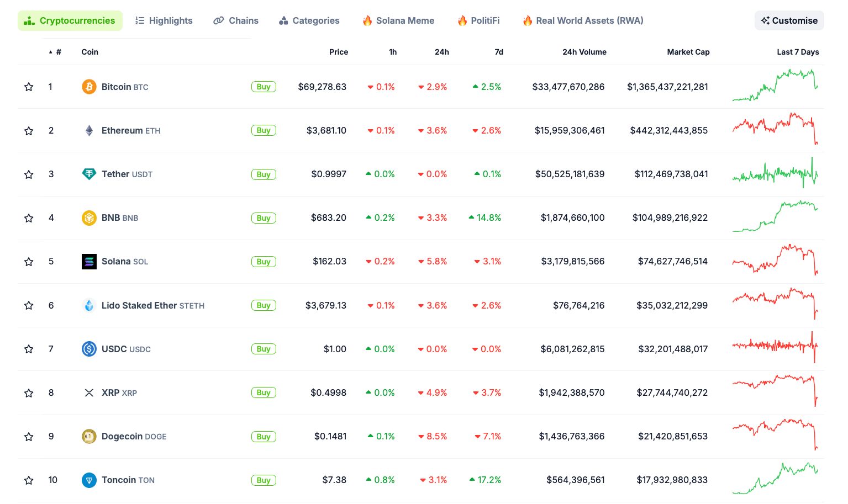Viewport: 848px width, 504px height.
Task: Click the Dogecoin logo icon
Action: point(89,437)
